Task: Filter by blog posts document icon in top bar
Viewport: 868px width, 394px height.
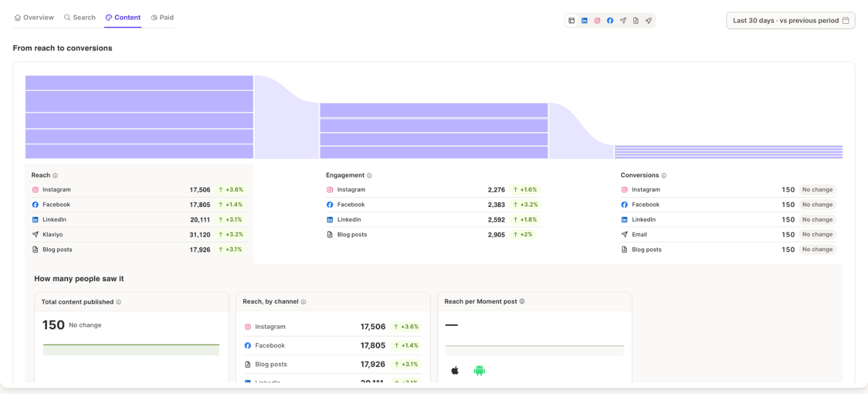Action: click(x=635, y=20)
